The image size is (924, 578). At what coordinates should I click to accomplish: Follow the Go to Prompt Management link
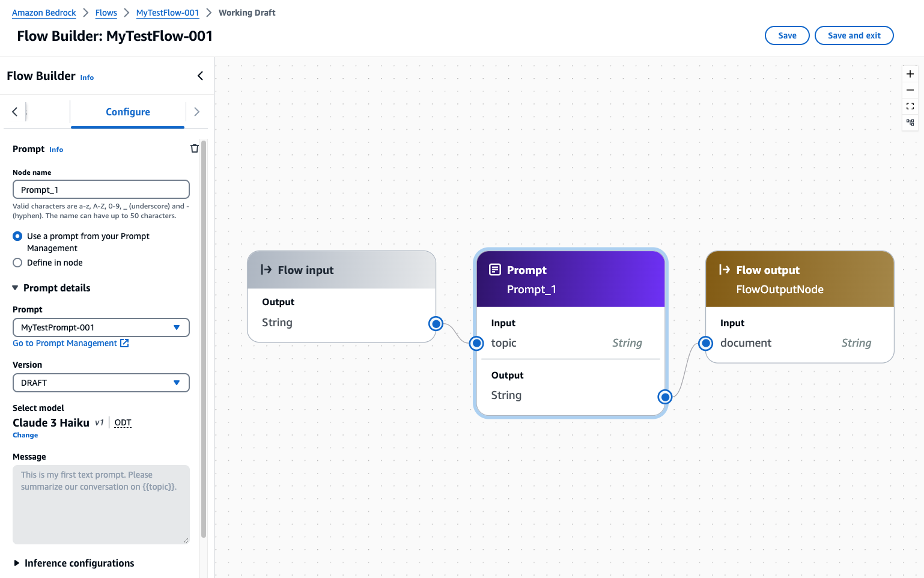pyautogui.click(x=71, y=343)
